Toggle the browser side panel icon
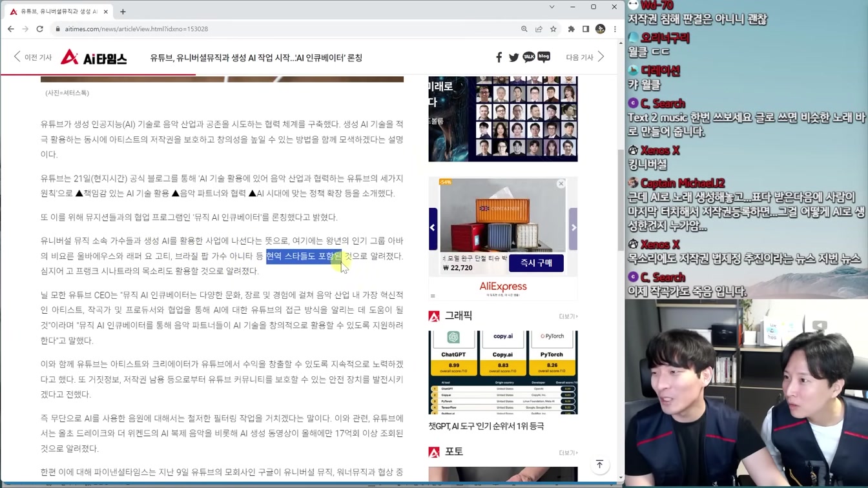868x488 pixels. pos(586,29)
